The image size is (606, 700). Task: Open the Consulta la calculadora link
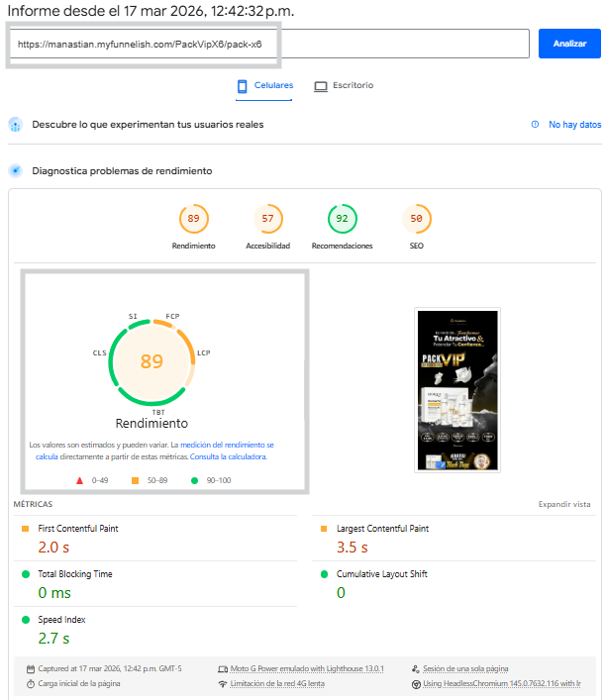click(x=229, y=457)
